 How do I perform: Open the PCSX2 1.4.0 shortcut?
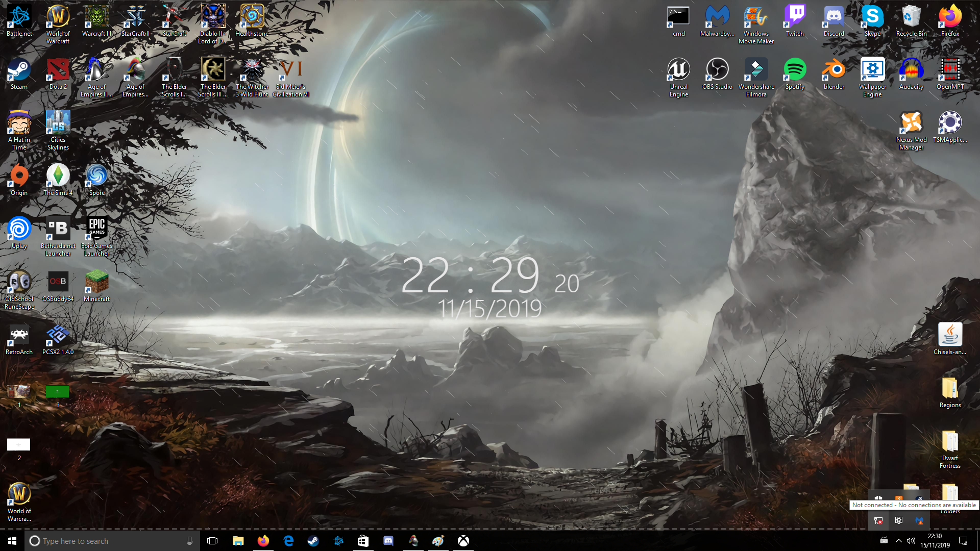tap(58, 340)
